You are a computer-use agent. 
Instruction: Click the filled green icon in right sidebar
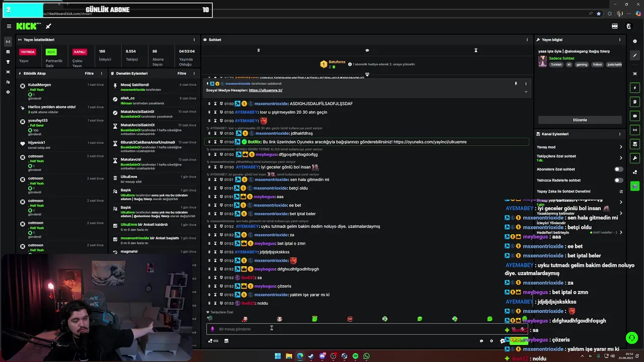click(635, 186)
